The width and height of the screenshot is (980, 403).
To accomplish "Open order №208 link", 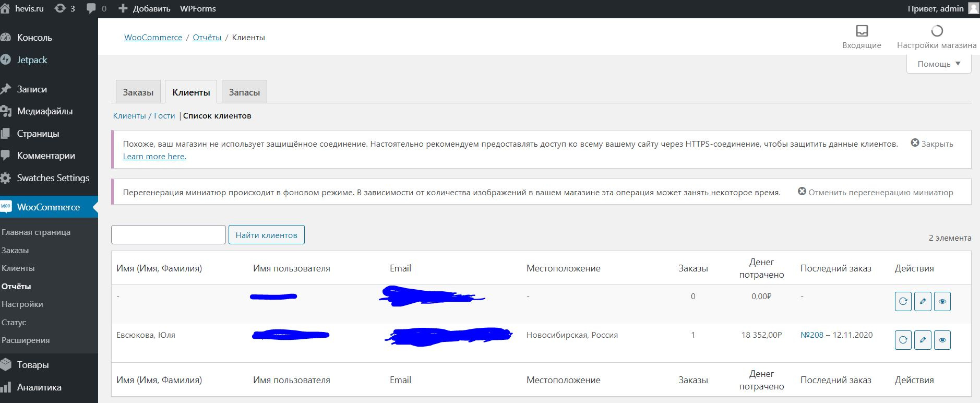I will click(812, 335).
